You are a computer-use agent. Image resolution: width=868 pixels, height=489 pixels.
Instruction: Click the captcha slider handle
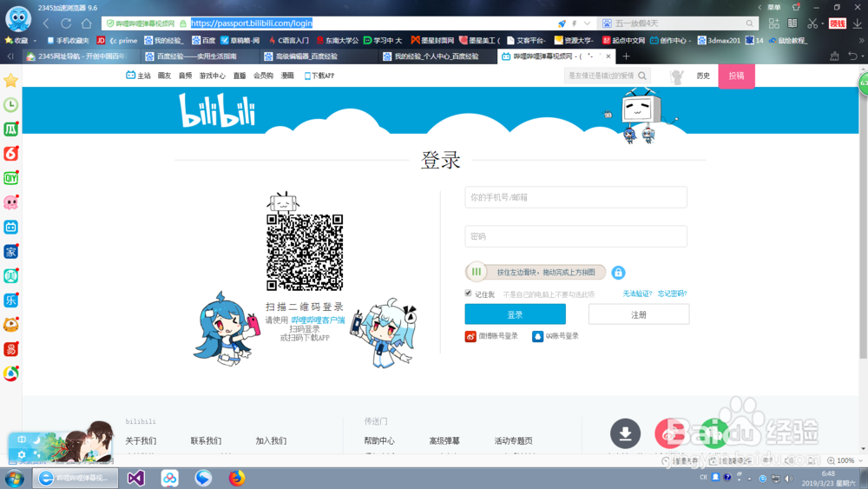tap(476, 272)
